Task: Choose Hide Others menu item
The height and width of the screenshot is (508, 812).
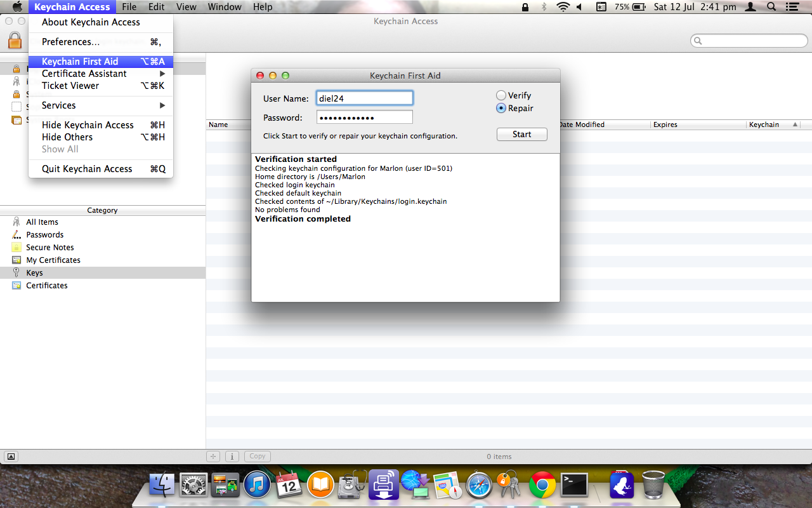Action: (101, 137)
